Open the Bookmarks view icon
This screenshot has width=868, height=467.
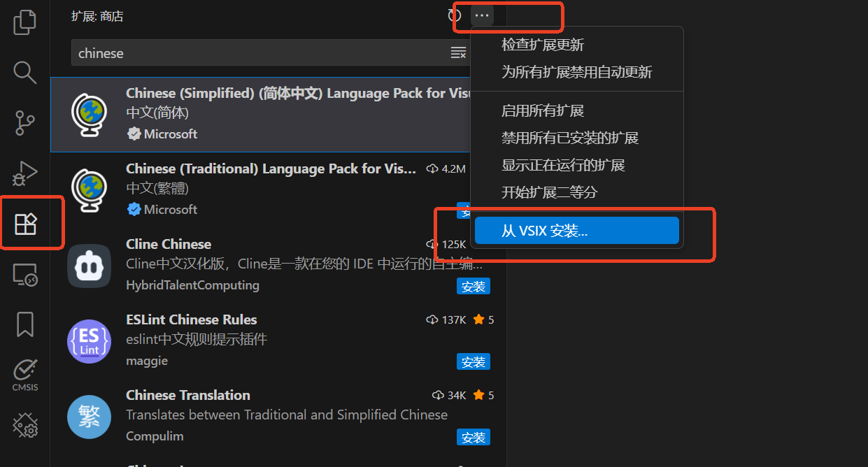tap(25, 324)
